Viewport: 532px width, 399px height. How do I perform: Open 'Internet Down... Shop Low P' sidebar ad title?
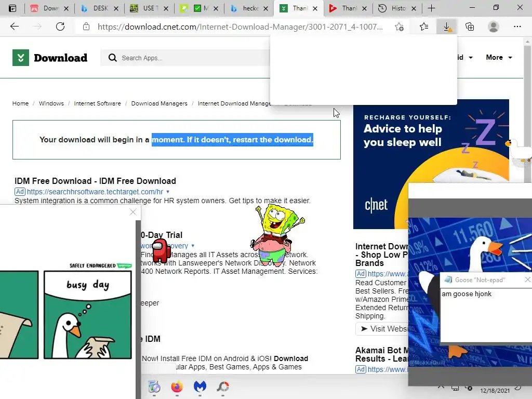pyautogui.click(x=382, y=255)
